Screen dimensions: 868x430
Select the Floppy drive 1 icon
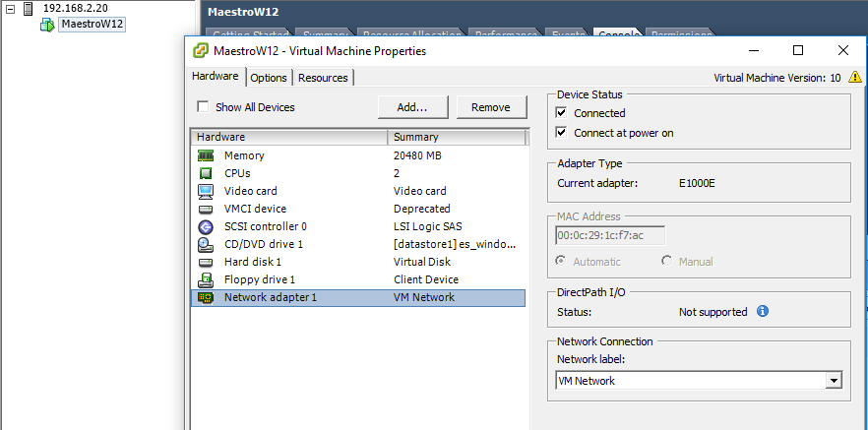coord(206,279)
